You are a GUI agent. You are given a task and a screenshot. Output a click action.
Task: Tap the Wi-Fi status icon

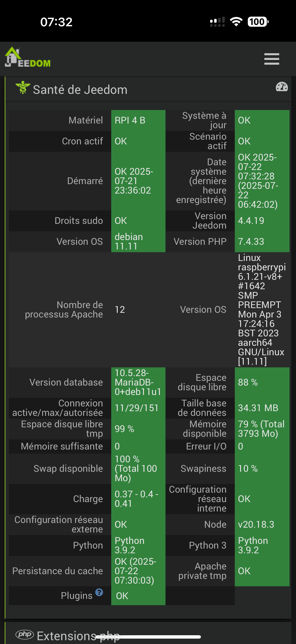[236, 22]
